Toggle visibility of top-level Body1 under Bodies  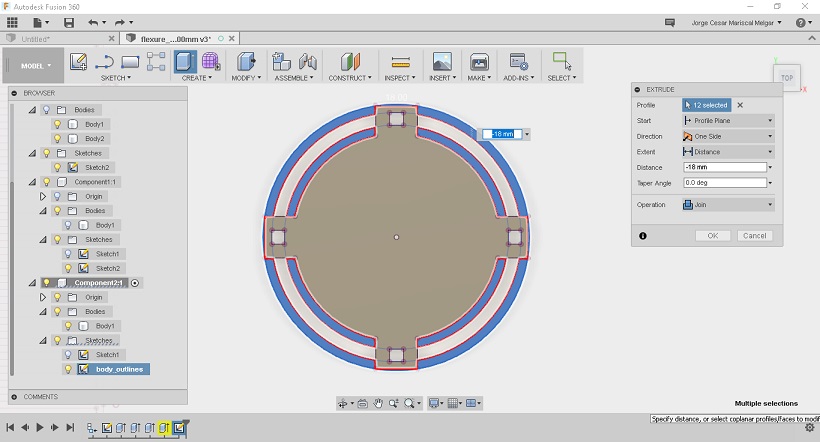[58, 124]
